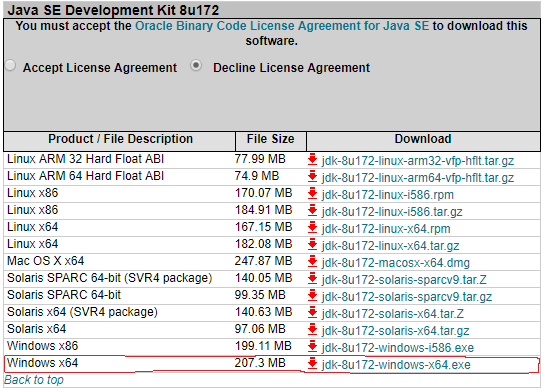The height and width of the screenshot is (392, 544).
Task: Download jdk-8u172-linux-arm64-vfp-hflt.tar.gz link
Action: (418, 178)
